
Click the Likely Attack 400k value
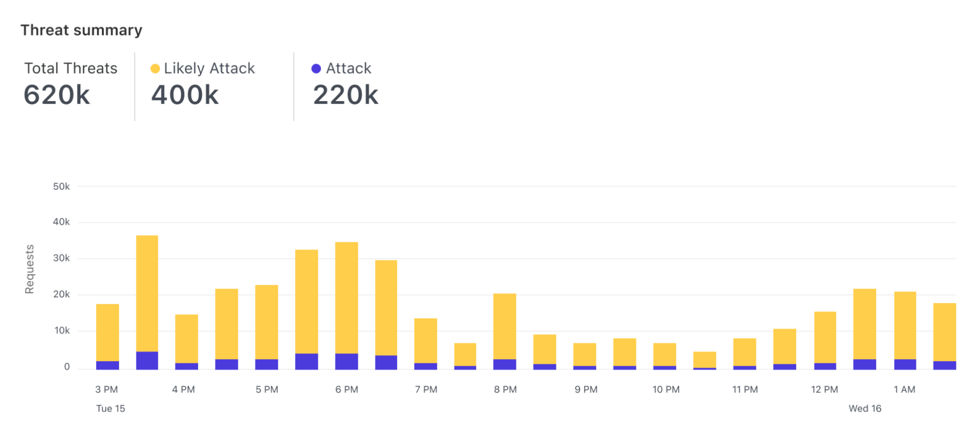[185, 95]
